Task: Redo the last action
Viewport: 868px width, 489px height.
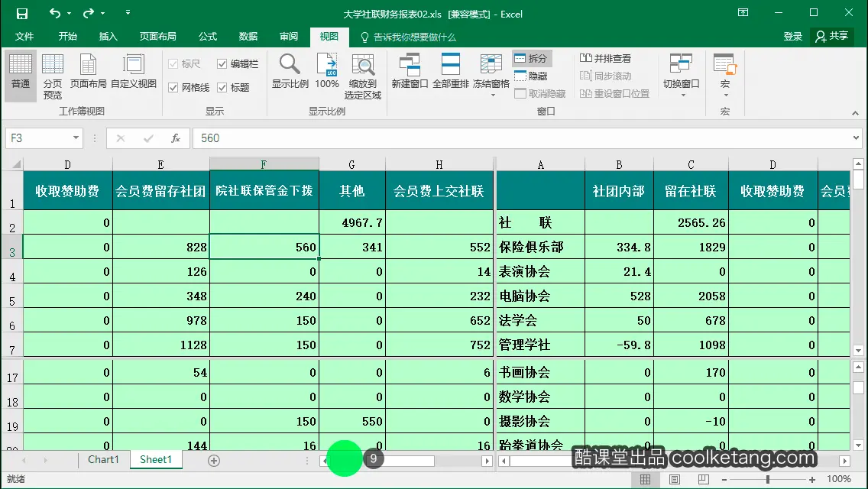Action: click(89, 13)
